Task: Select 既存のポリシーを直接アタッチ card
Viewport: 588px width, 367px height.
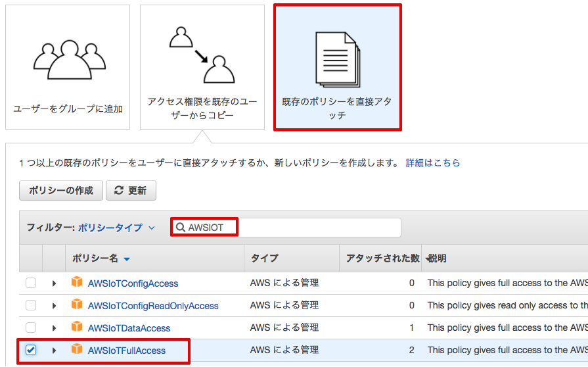Action: point(338,67)
